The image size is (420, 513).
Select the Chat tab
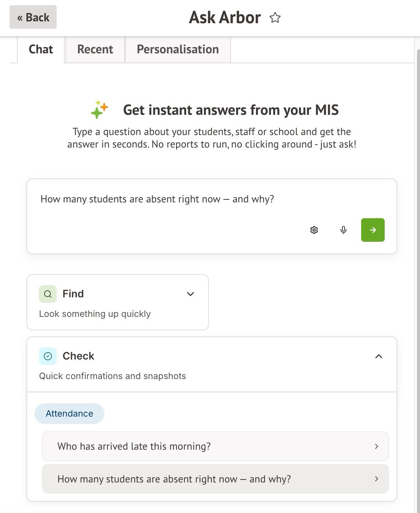[x=41, y=49]
